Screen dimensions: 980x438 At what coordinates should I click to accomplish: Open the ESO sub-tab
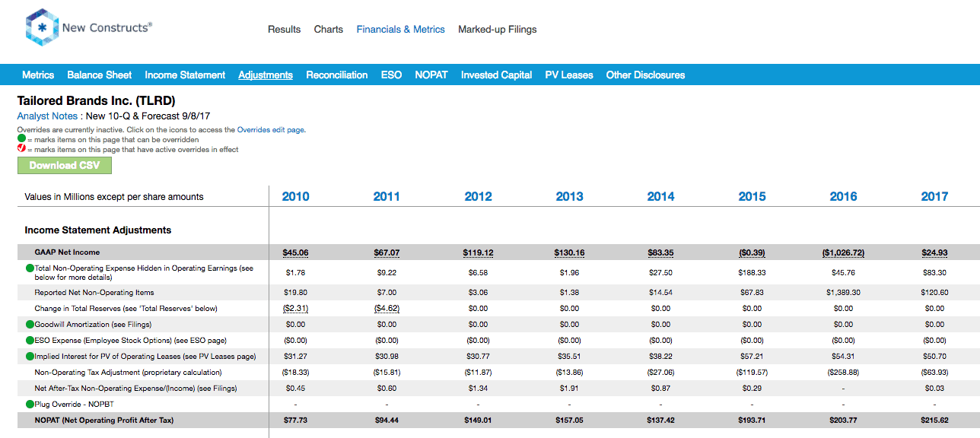(x=391, y=75)
